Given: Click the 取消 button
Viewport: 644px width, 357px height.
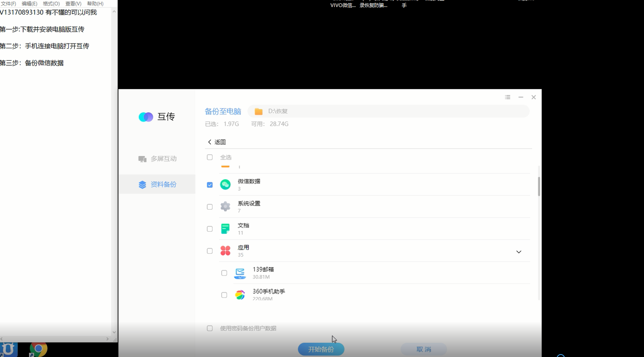Looking at the screenshot, I should 424,349.
